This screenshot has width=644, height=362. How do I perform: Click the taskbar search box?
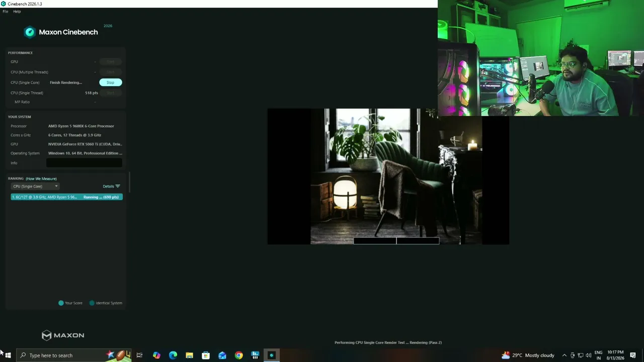[x=73, y=355]
